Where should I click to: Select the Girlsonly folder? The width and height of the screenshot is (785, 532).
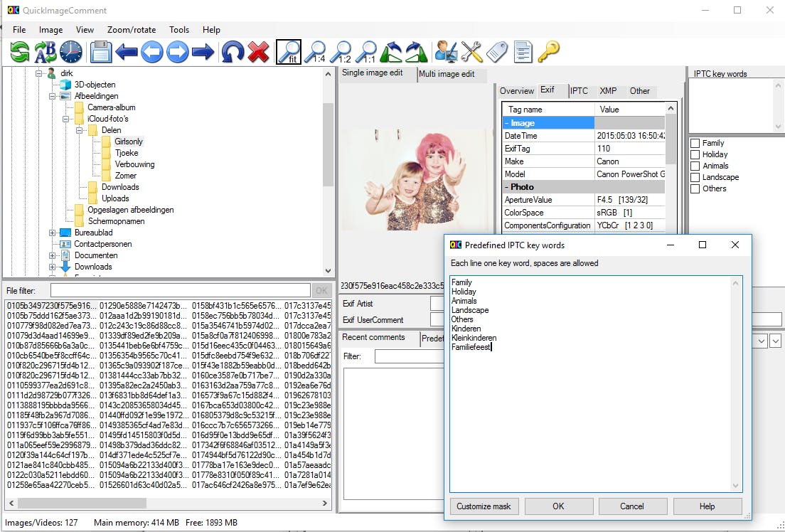coord(129,142)
